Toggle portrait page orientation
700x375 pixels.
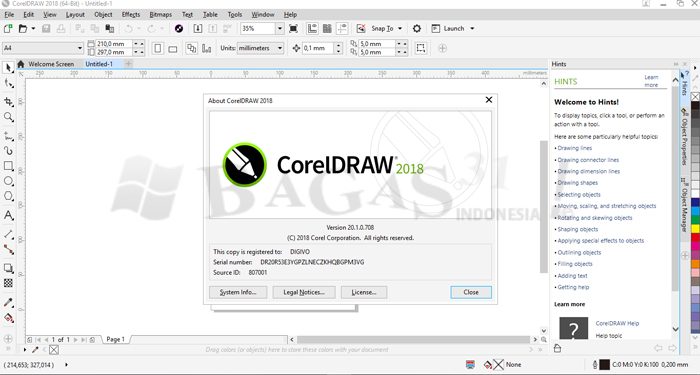pyautogui.click(x=158, y=48)
